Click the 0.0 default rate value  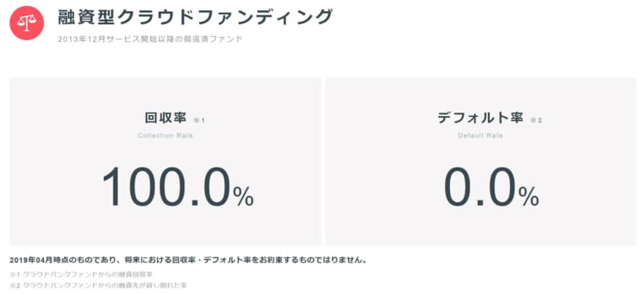pyautogui.click(x=479, y=187)
